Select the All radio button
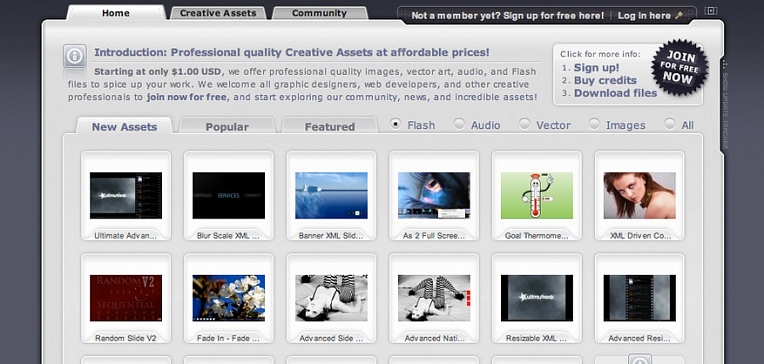764x364 pixels. 670,124
